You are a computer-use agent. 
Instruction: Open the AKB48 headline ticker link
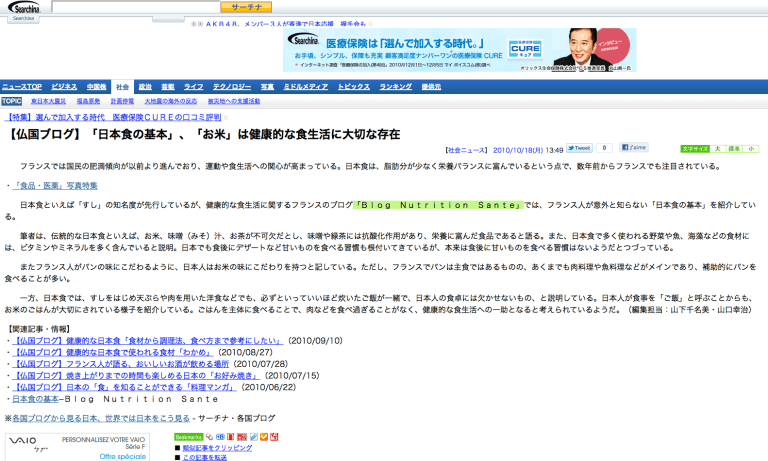[286, 24]
